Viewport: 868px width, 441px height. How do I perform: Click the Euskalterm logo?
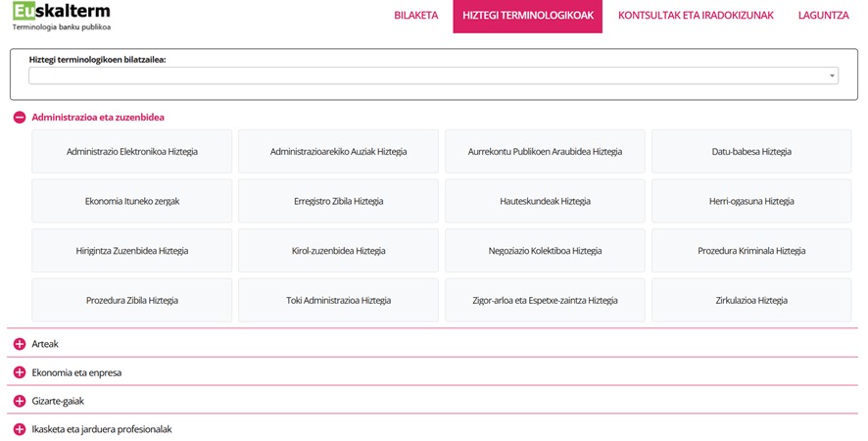[x=61, y=16]
